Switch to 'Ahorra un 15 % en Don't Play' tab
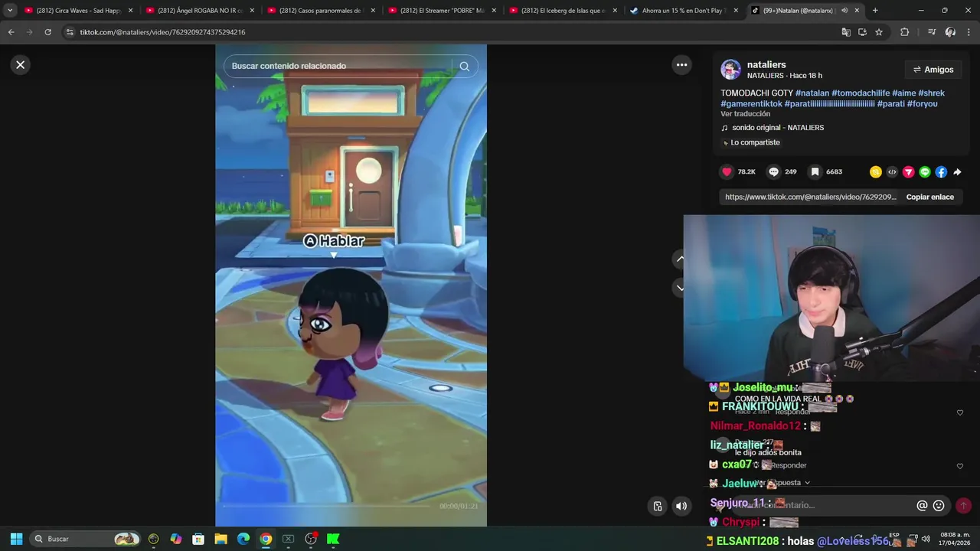980x551 pixels. pyautogui.click(x=684, y=11)
